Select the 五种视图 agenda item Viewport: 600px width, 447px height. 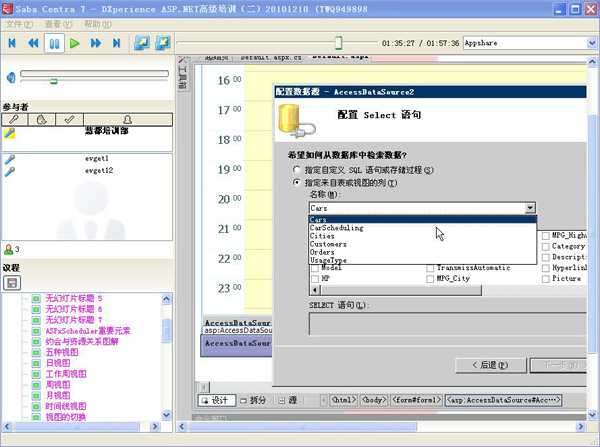(x=63, y=351)
